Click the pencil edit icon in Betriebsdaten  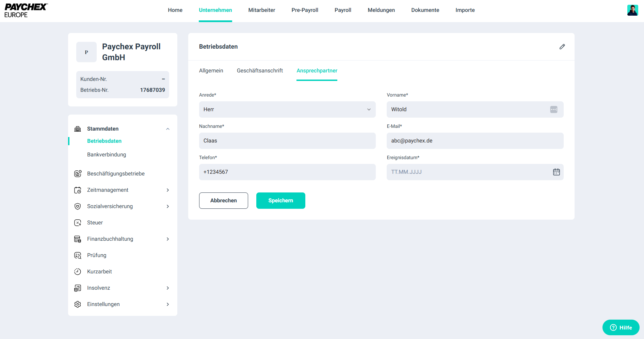pyautogui.click(x=562, y=47)
